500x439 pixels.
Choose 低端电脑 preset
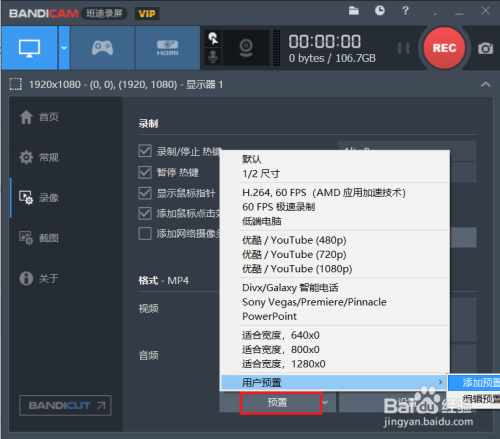point(335,221)
